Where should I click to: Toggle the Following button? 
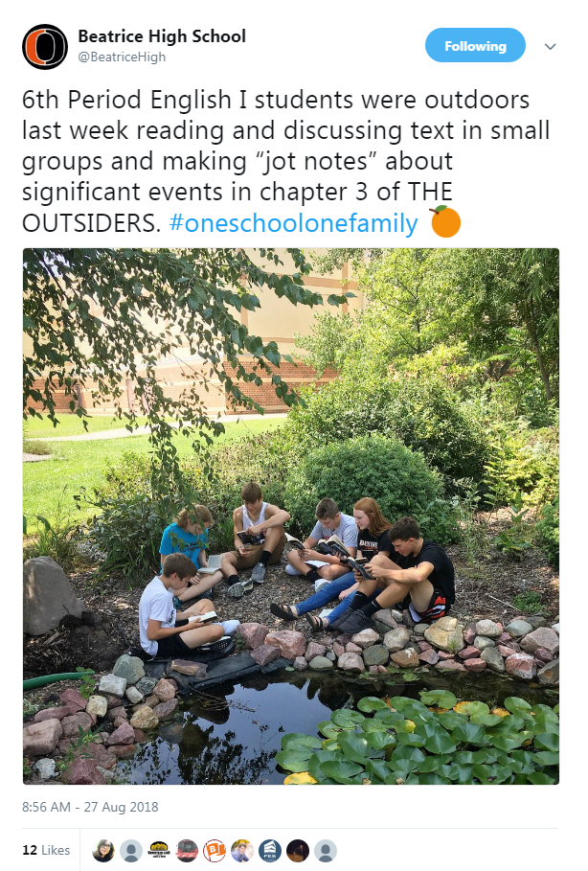[x=475, y=46]
